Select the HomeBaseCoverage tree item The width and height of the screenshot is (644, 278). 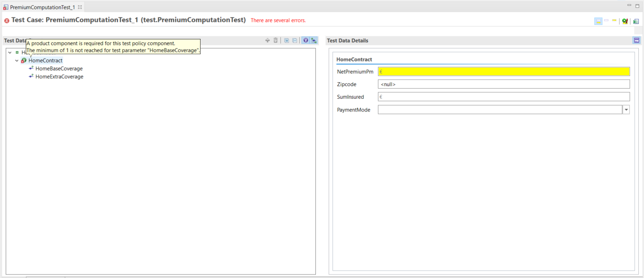coord(59,68)
